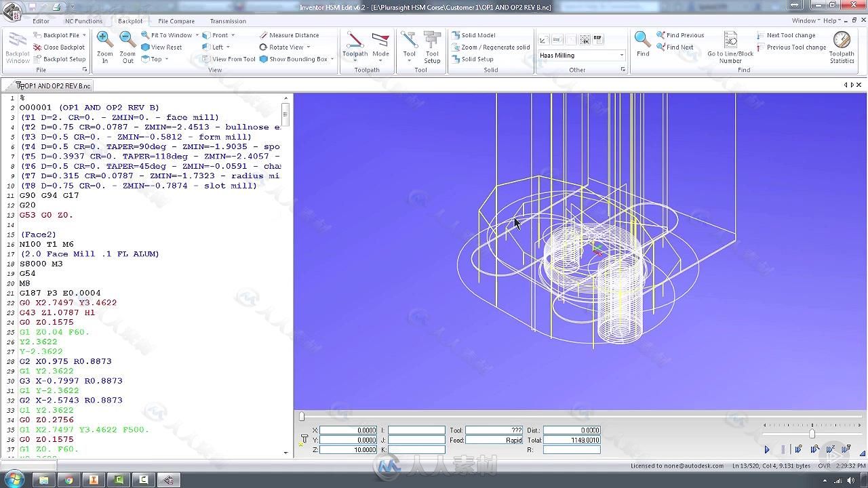Viewport: 868px width, 488px height.
Task: Click the code editor vertical scrollbar thumb
Action: pos(285,115)
